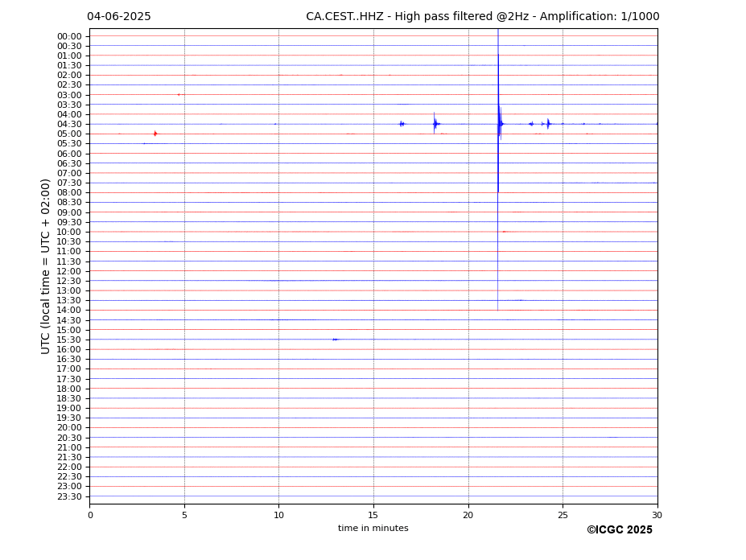Click the x-axis tick label 15

(x=373, y=515)
